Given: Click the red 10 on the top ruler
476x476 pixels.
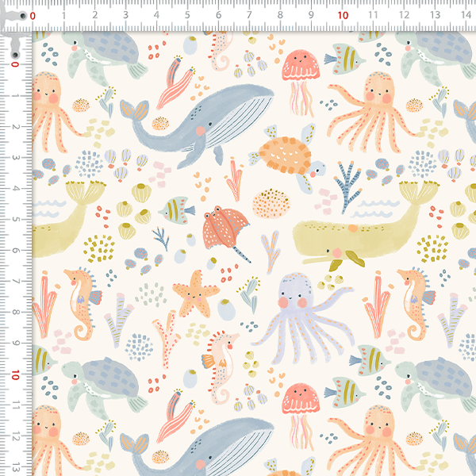Looking at the screenshot, I should point(342,15).
